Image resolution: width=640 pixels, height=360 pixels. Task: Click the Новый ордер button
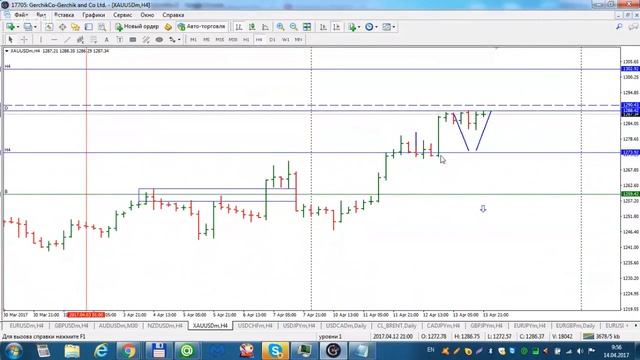click(137, 27)
